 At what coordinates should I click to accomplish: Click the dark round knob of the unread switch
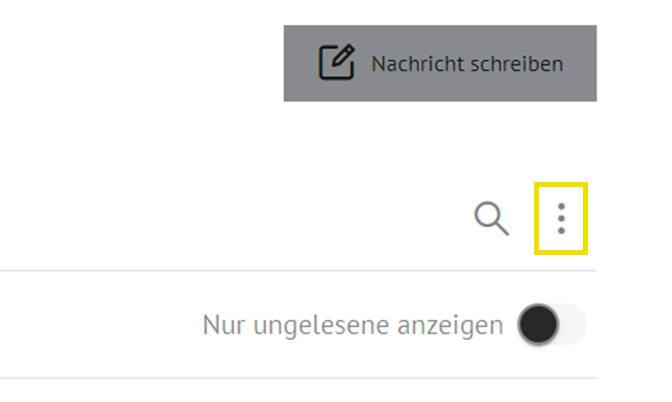(x=538, y=324)
